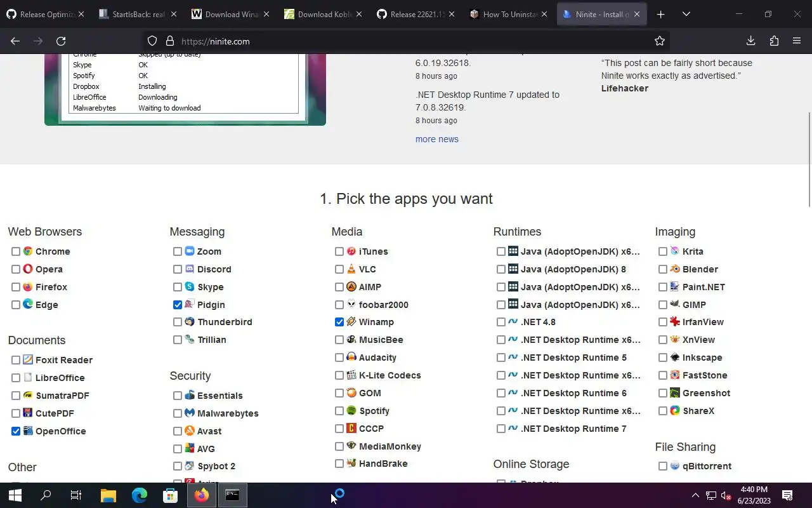
Task: Click the Audacity app icon
Action: click(x=351, y=358)
